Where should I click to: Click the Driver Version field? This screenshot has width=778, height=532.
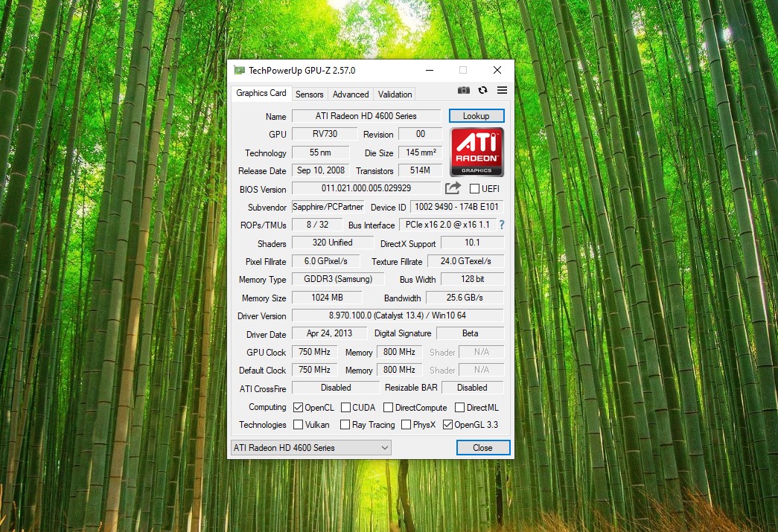[x=398, y=315]
